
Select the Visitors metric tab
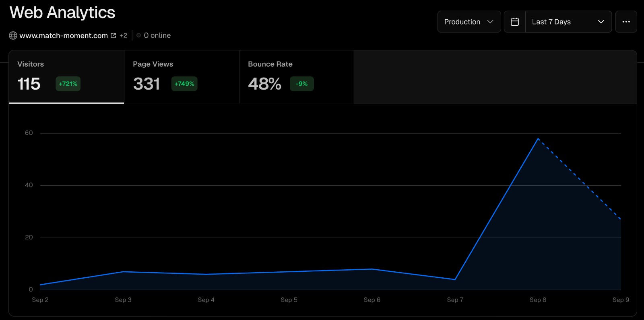click(66, 76)
